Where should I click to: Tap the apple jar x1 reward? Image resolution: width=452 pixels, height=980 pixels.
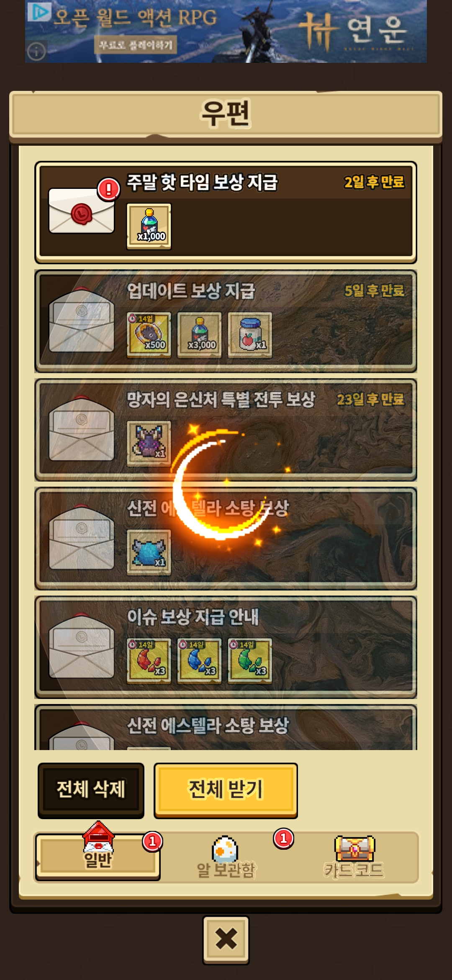pyautogui.click(x=250, y=335)
